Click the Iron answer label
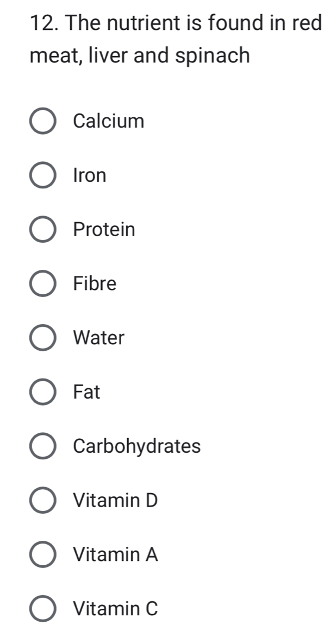 tap(90, 175)
